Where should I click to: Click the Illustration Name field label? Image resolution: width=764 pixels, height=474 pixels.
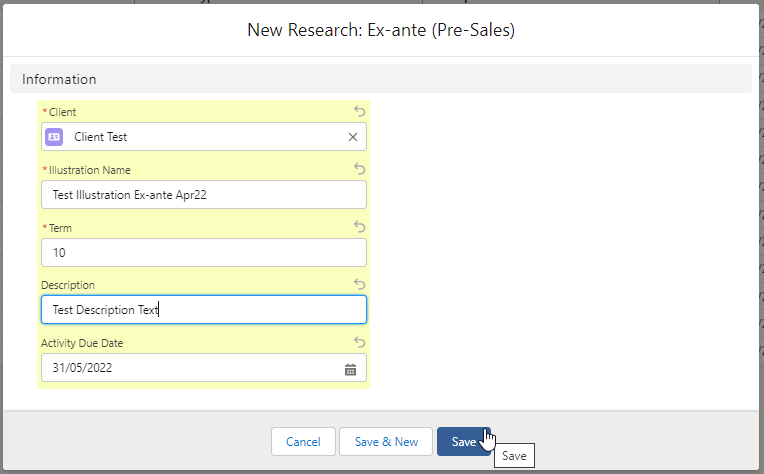click(x=89, y=170)
